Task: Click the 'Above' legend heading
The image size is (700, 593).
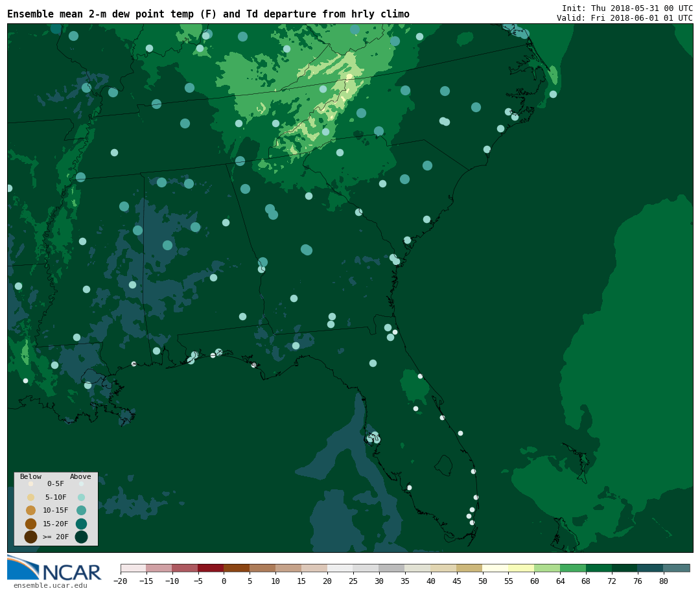Action: click(x=80, y=476)
